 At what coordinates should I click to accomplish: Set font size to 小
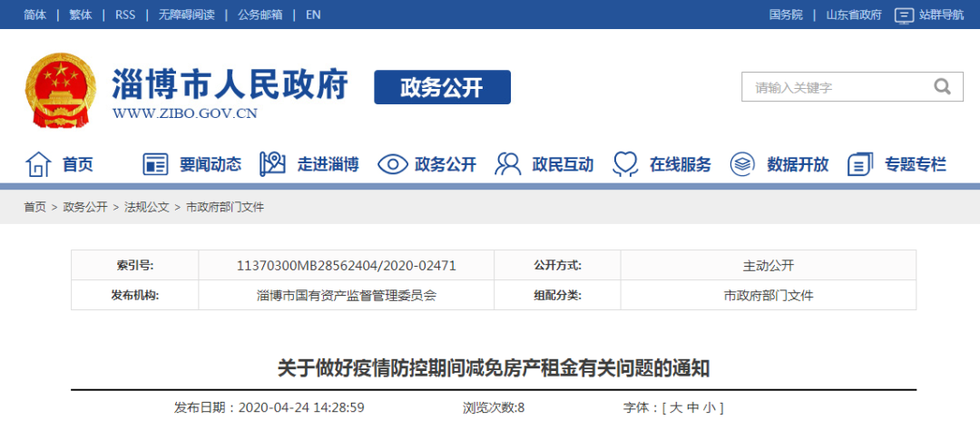pyautogui.click(x=708, y=408)
